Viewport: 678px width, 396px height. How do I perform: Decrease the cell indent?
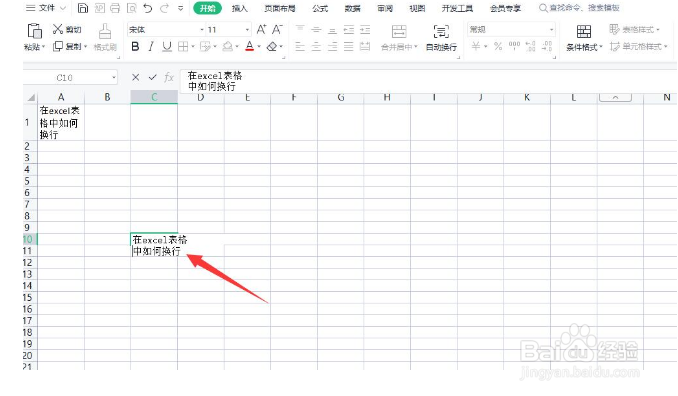tap(349, 29)
